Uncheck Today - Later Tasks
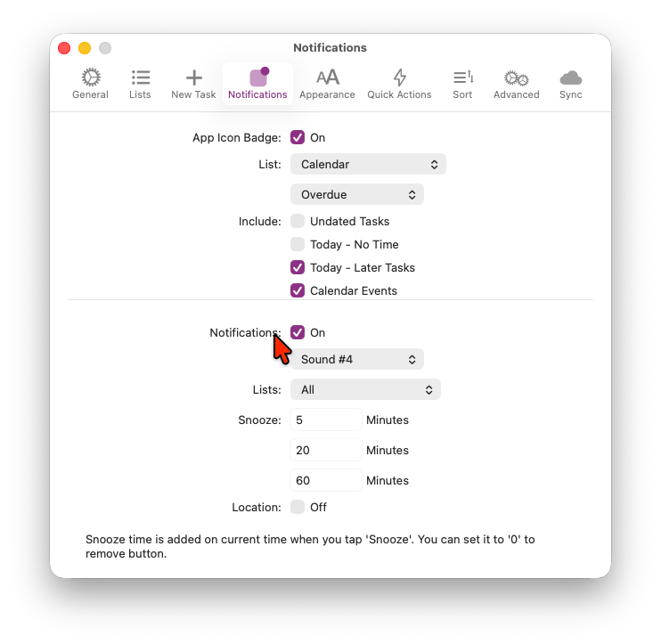This screenshot has height=644, width=661. tap(298, 267)
